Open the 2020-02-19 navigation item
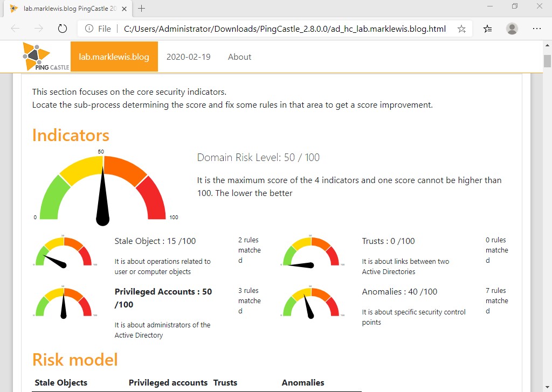The width and height of the screenshot is (552, 392). coord(188,57)
